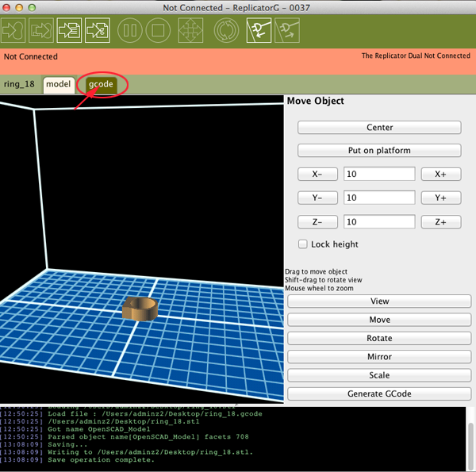The image size is (476, 472).
Task: Select the Rotate mode button
Action: [x=379, y=338]
